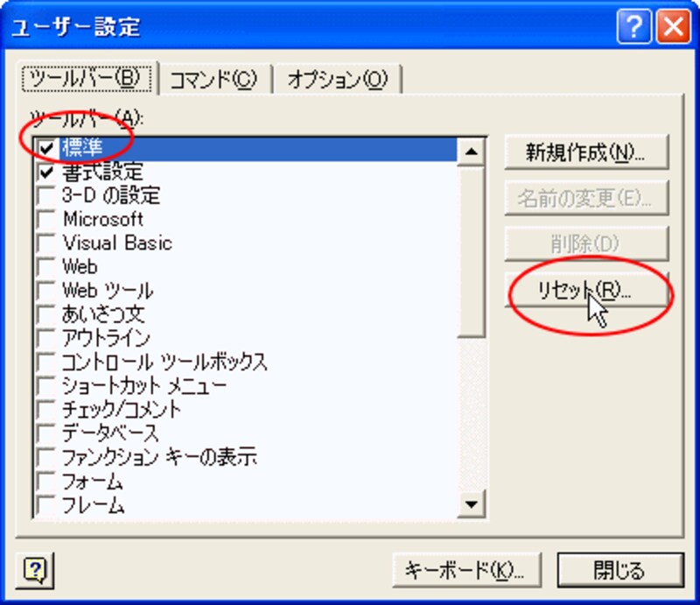Check the データベース toolbar checkbox

pyautogui.click(x=46, y=433)
